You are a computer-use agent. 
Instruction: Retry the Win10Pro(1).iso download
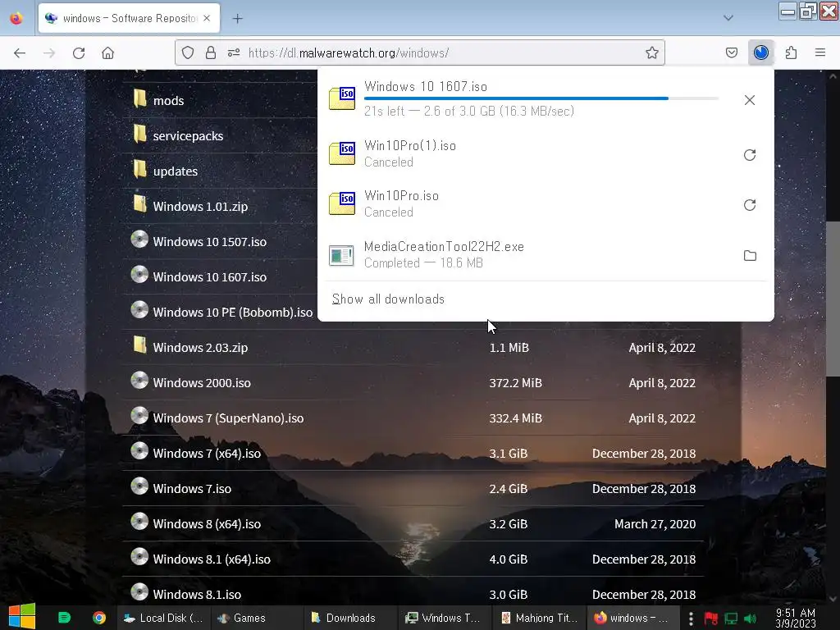point(750,155)
